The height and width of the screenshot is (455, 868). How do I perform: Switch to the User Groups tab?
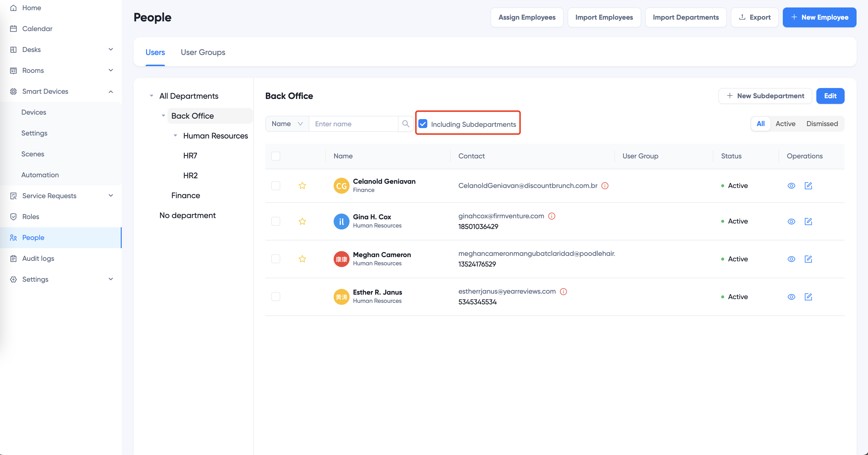point(203,52)
